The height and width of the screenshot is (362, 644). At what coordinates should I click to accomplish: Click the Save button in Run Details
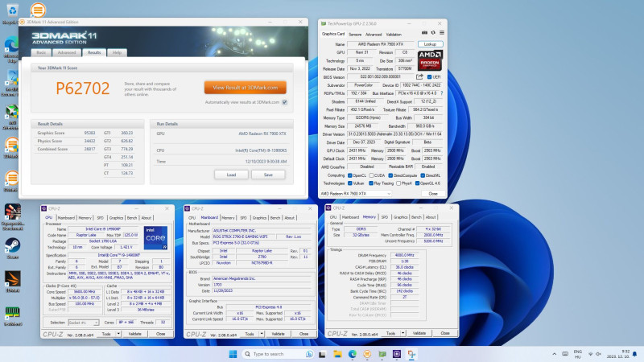[268, 175]
